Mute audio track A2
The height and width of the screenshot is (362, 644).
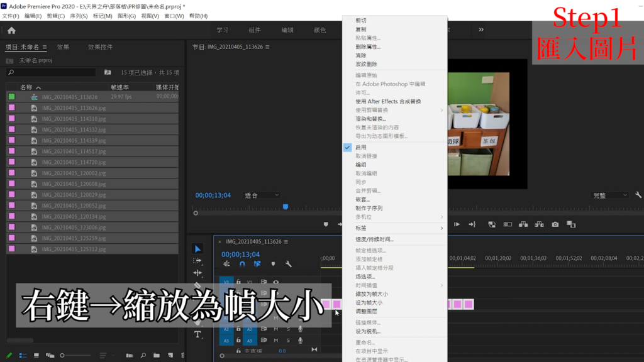pyautogui.click(x=275, y=329)
